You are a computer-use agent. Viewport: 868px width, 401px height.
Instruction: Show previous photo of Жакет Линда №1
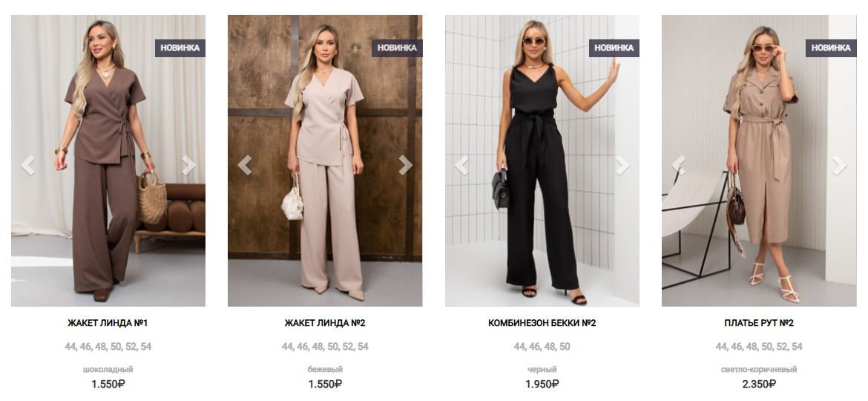click(x=27, y=165)
